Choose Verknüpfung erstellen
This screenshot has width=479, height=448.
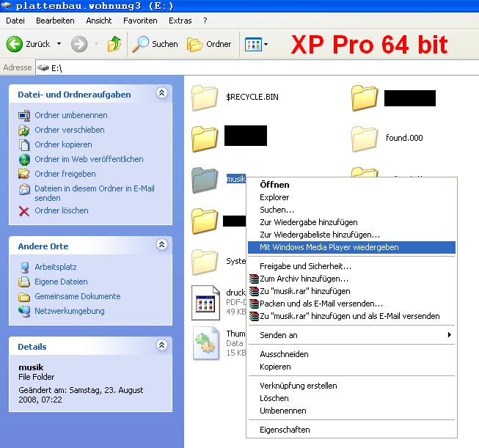[x=351, y=386]
